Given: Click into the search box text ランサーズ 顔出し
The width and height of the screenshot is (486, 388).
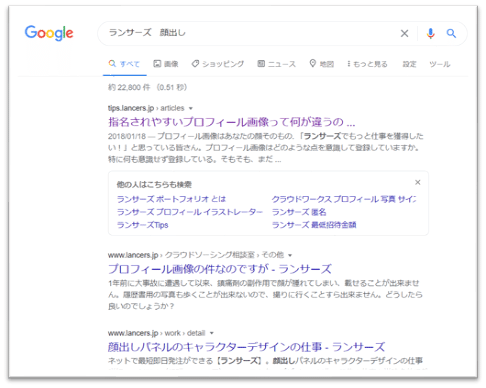Looking at the screenshot, I should [x=147, y=33].
